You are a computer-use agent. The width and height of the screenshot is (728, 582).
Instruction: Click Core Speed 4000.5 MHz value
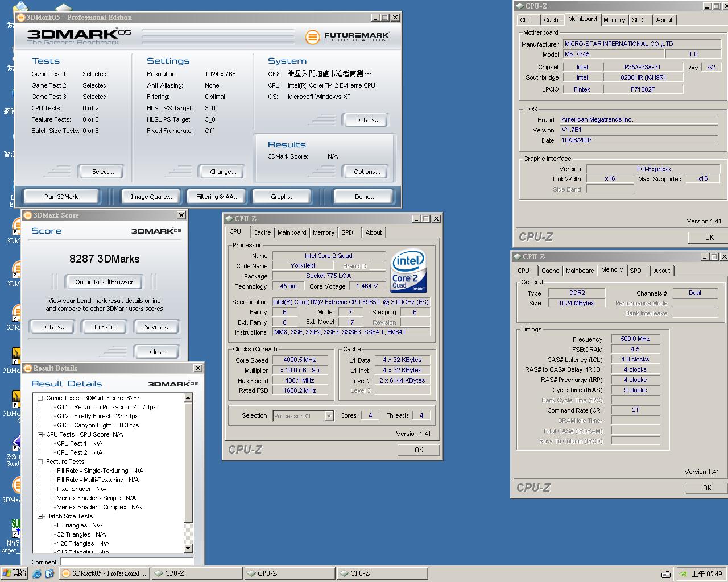coord(300,360)
